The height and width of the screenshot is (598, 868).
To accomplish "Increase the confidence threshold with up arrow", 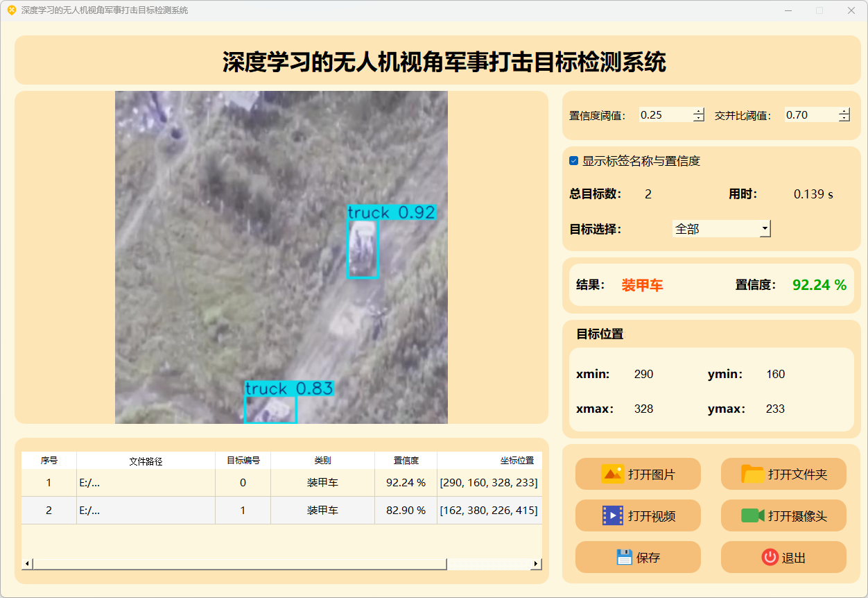I will coord(699,111).
